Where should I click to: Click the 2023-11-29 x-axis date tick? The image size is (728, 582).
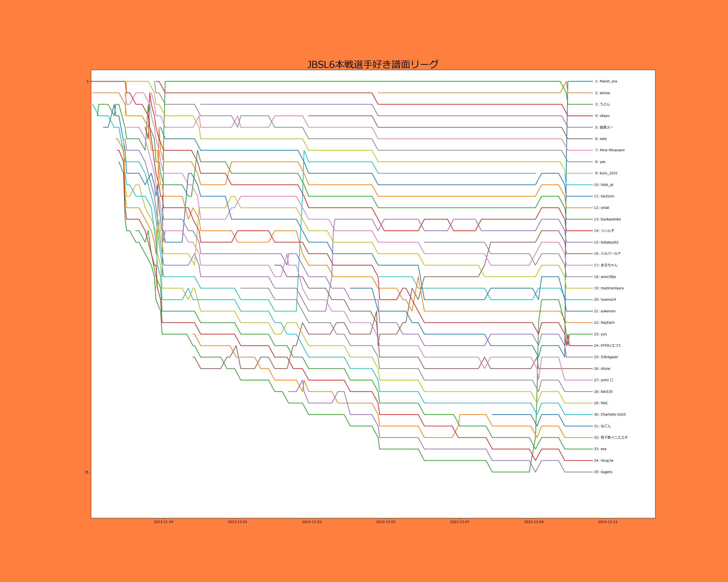(163, 522)
